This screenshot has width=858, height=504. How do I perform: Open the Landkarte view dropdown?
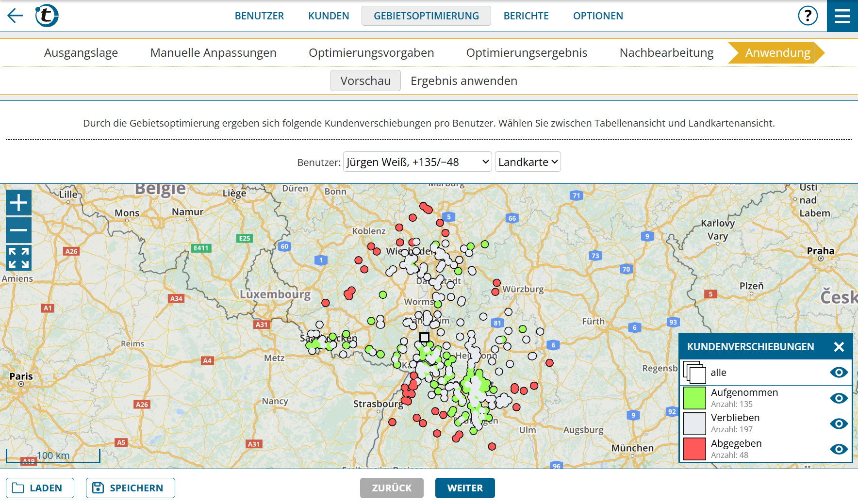(x=528, y=162)
